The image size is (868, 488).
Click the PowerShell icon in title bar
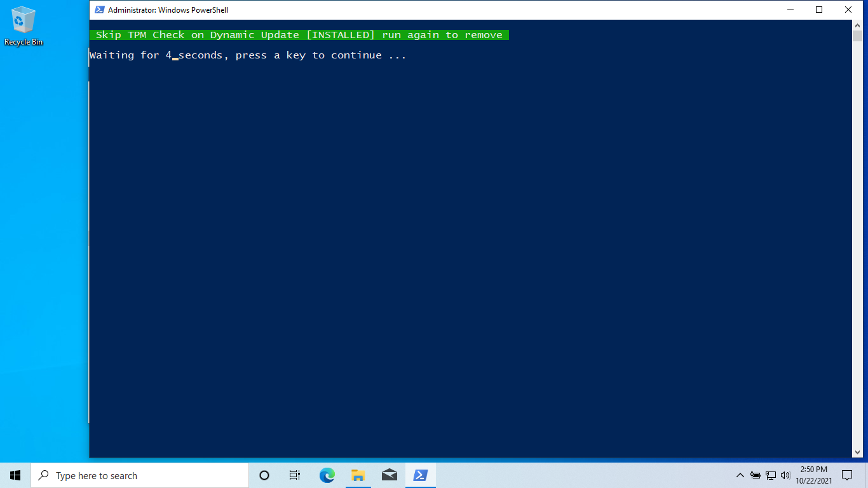coord(99,10)
